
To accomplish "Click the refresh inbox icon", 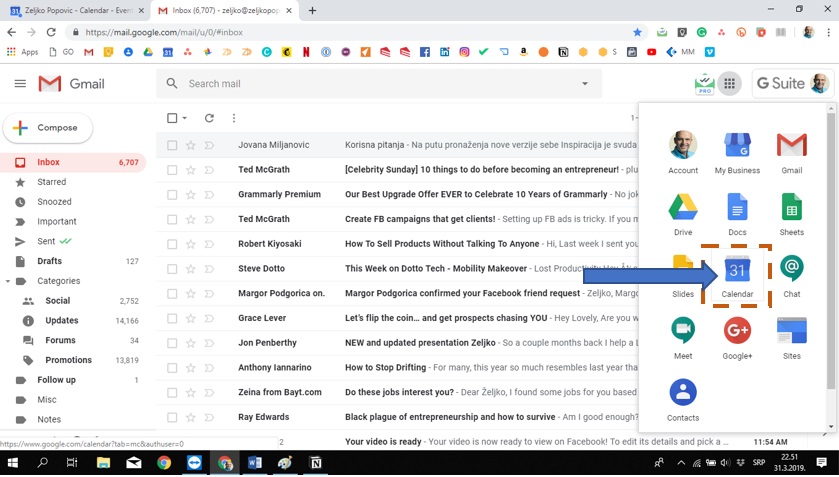I will point(209,118).
